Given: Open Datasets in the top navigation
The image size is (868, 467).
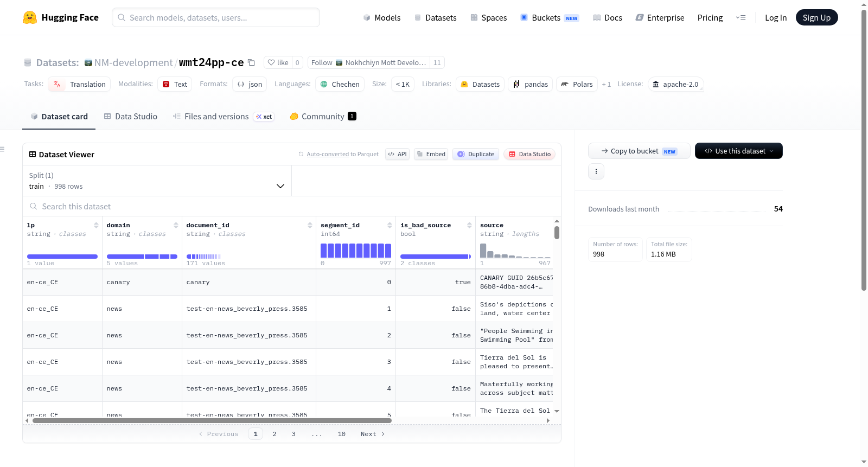Looking at the screenshot, I should click(x=436, y=17).
